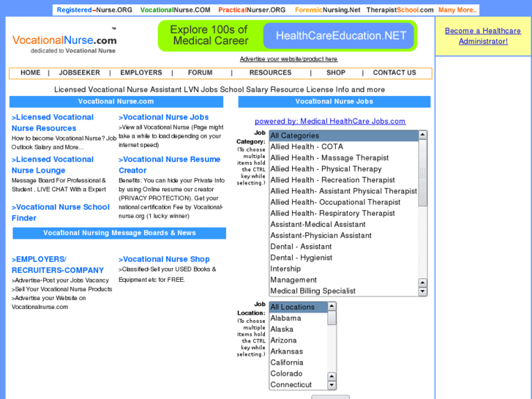Open the Vocational Nurse Shop link

pyautogui.click(x=164, y=259)
